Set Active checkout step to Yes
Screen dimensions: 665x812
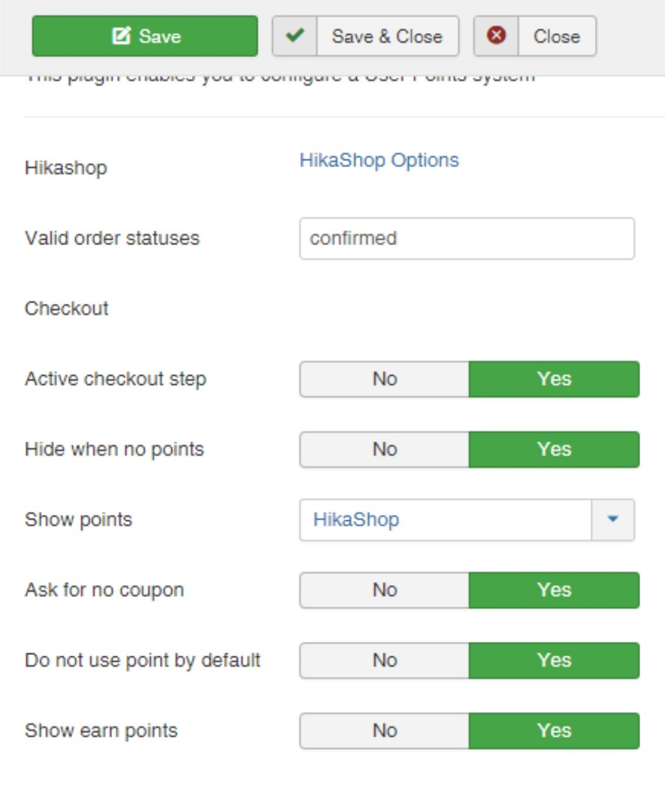click(x=554, y=379)
